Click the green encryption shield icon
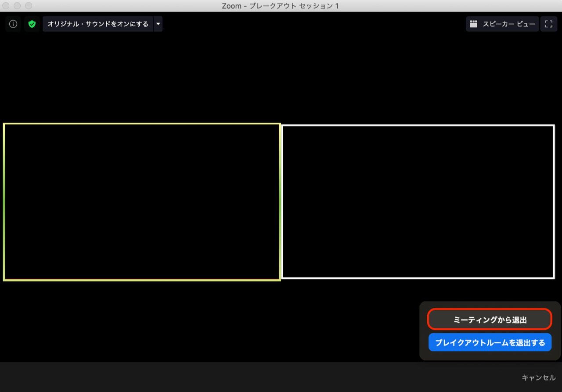This screenshot has height=392, width=562. [32, 24]
